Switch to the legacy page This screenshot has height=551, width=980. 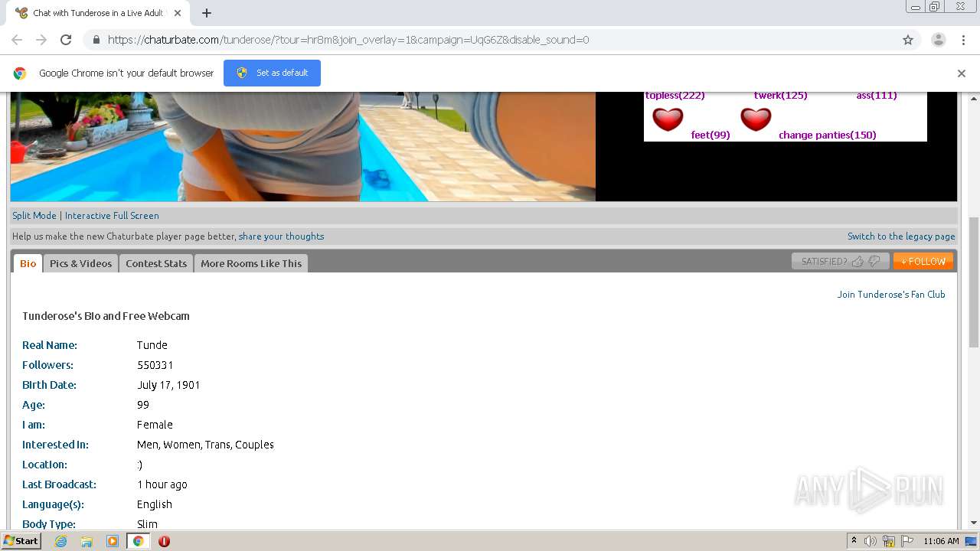pyautogui.click(x=901, y=236)
